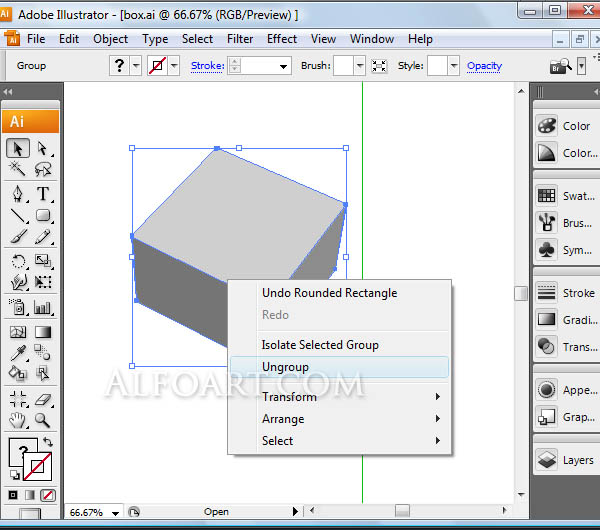
Task: Expand the Brush dropdown
Action: point(359,66)
